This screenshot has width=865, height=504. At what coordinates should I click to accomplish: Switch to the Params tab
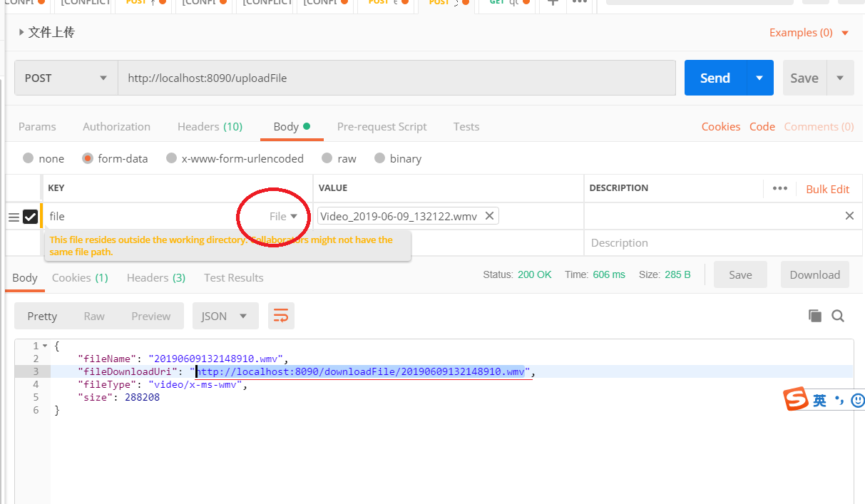37,126
